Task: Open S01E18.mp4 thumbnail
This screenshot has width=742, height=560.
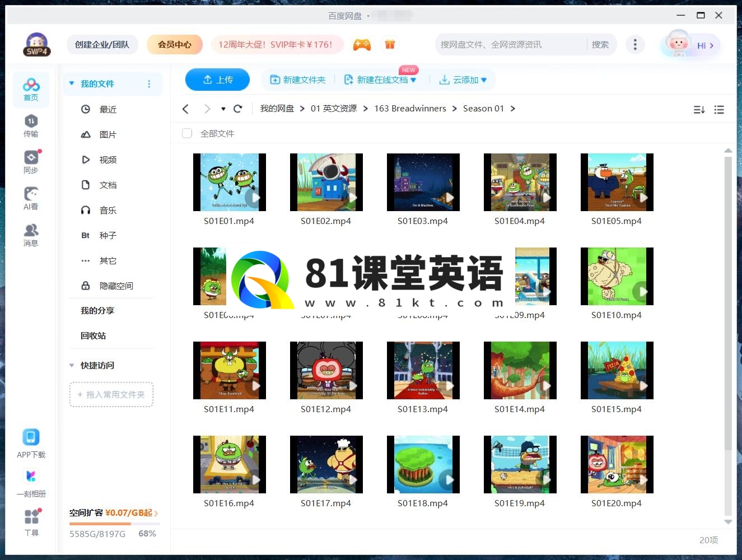Action: click(423, 464)
